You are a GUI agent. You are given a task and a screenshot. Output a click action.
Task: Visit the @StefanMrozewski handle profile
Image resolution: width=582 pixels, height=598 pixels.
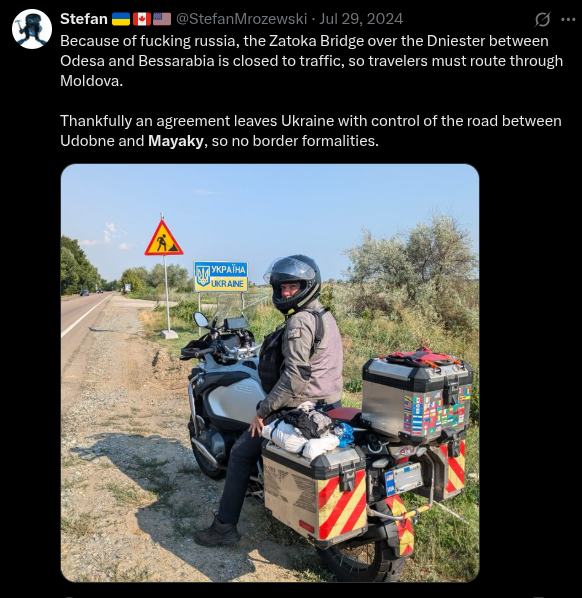click(x=241, y=19)
